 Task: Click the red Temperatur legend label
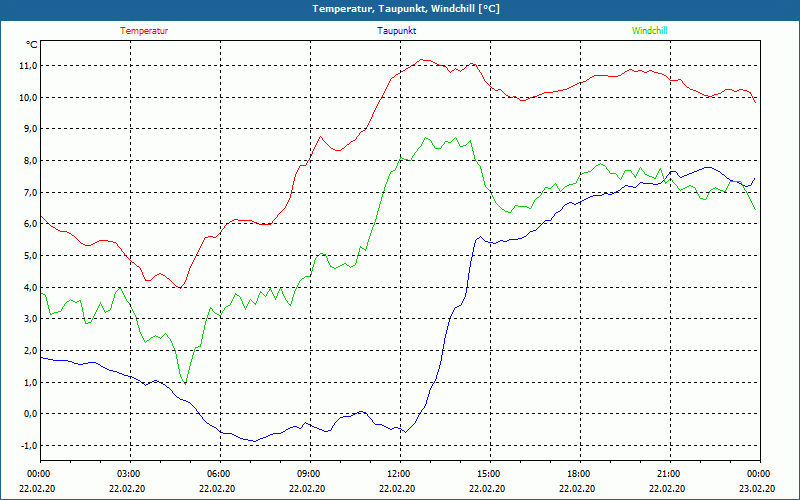[144, 31]
